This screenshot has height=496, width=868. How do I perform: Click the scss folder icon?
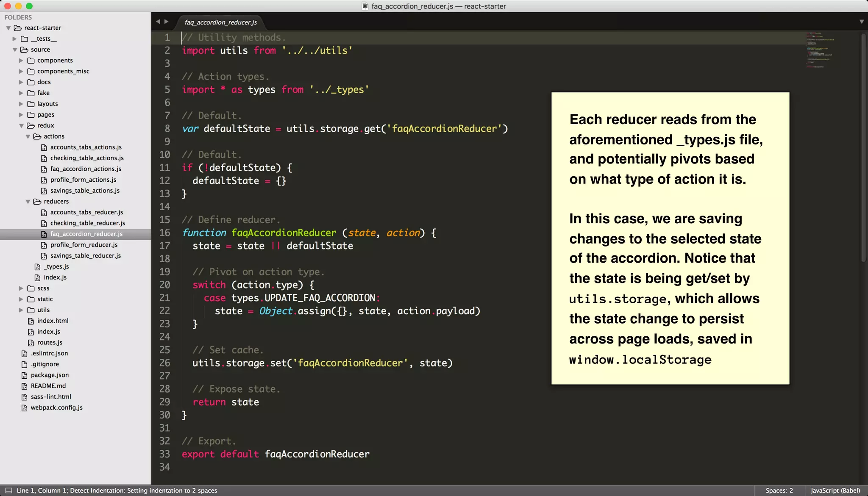31,288
